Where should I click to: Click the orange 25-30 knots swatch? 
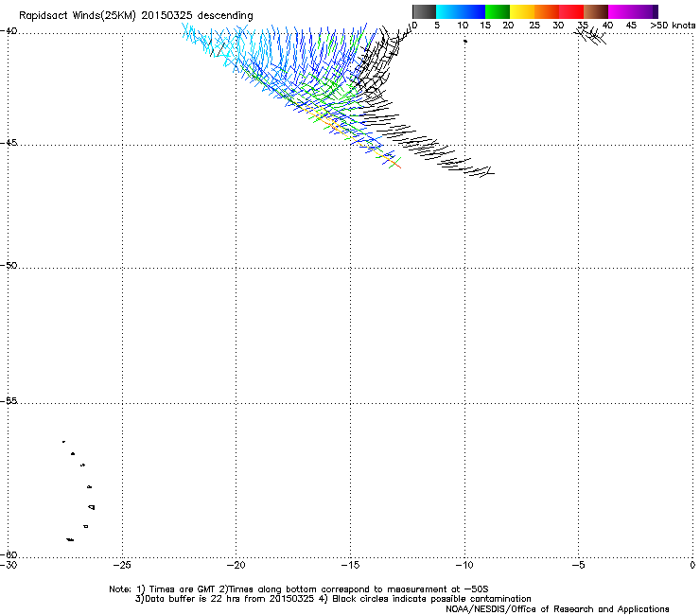[x=547, y=11]
